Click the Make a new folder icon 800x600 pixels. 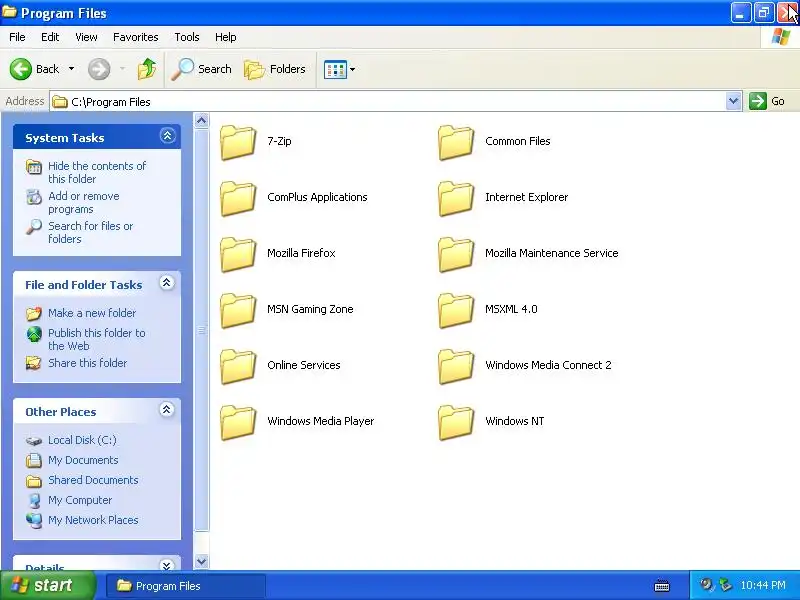pyautogui.click(x=34, y=313)
